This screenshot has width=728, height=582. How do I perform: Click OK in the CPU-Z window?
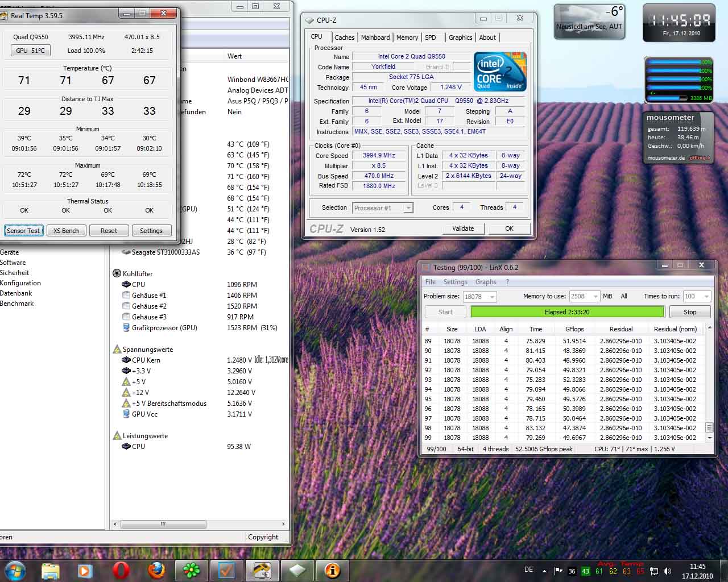coord(509,228)
